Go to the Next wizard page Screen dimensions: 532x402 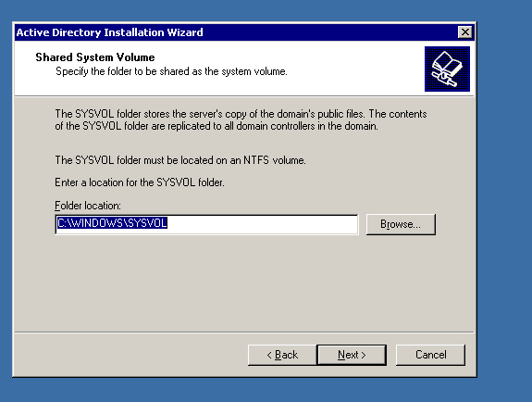pyautogui.click(x=352, y=355)
